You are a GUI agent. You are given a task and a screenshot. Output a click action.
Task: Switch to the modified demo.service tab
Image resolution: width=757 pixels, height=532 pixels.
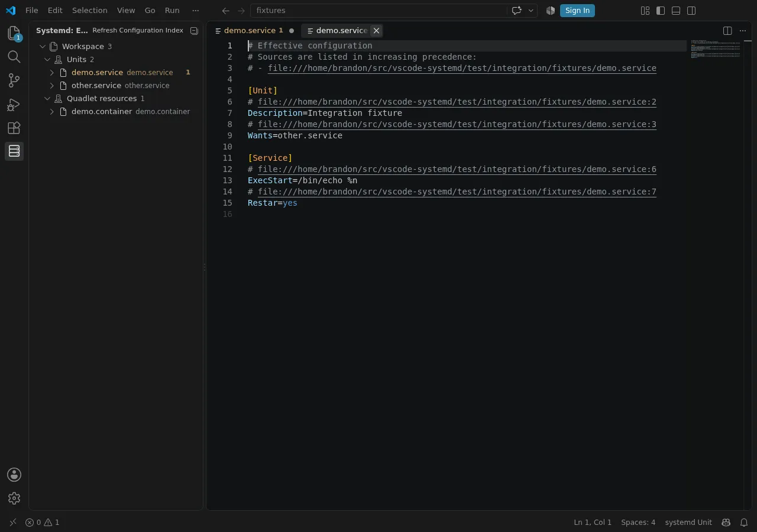pos(254,31)
